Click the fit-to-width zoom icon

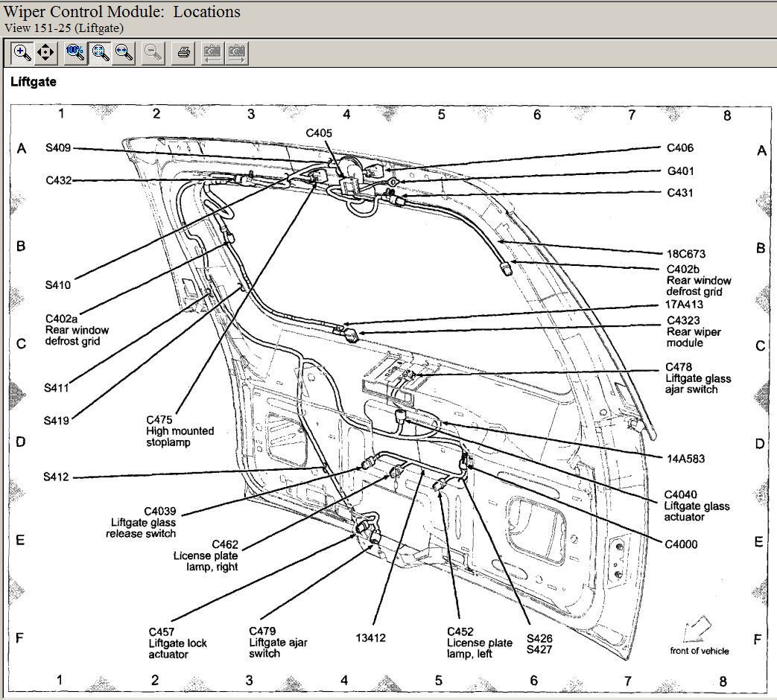pyautogui.click(x=124, y=53)
